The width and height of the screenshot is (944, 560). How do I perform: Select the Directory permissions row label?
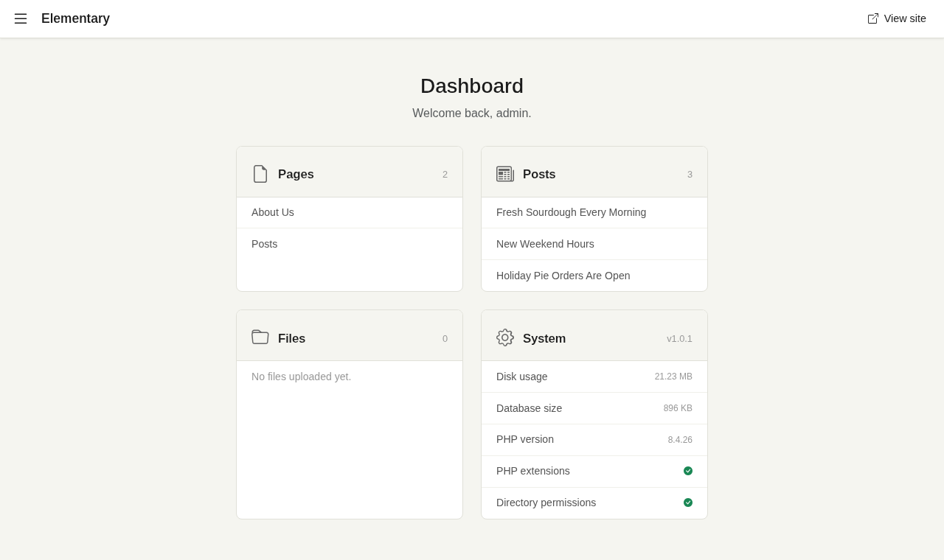tap(546, 503)
